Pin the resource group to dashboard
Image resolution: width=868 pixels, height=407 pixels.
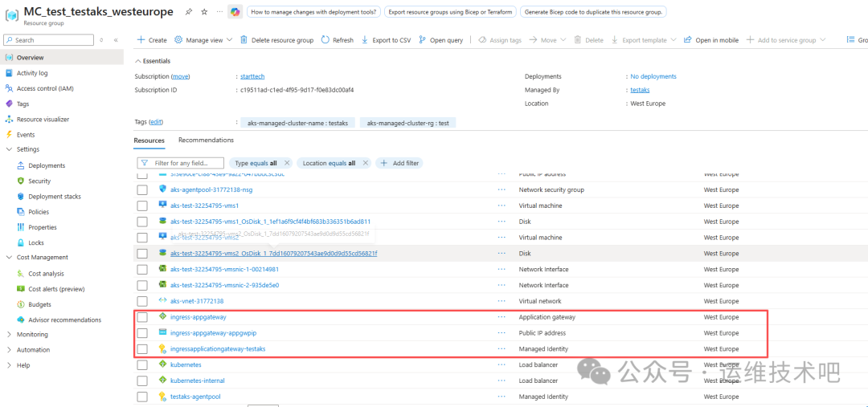click(x=190, y=11)
